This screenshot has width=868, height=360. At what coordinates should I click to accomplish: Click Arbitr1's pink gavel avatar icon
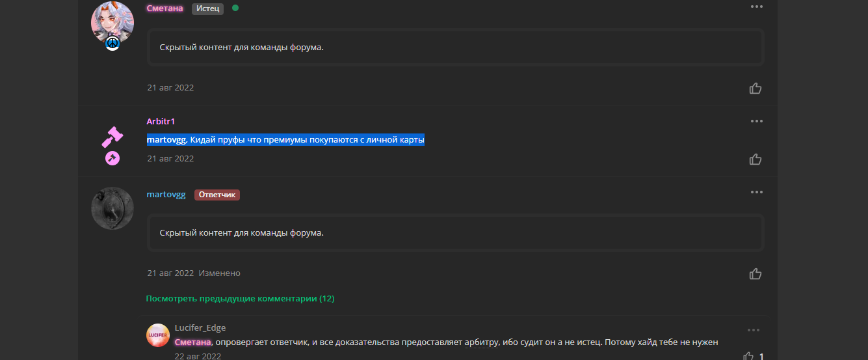pos(112,136)
